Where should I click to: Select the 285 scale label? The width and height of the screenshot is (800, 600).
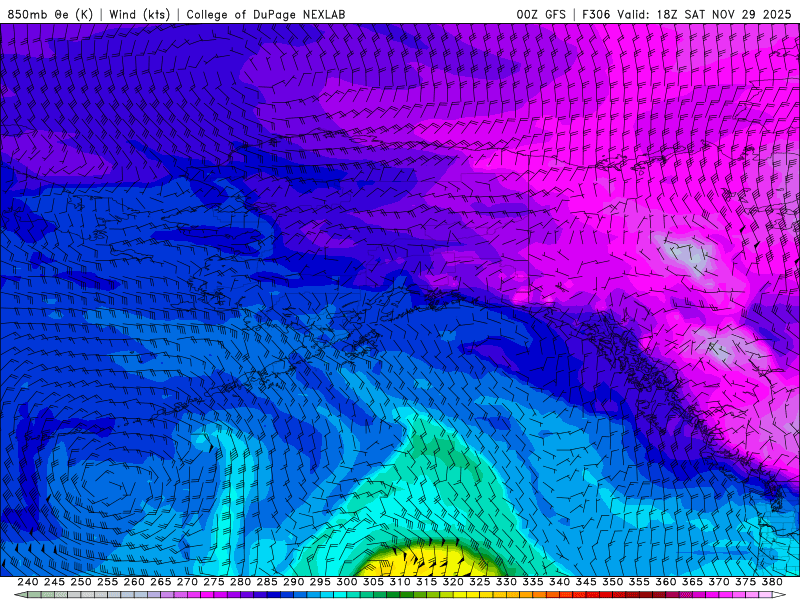267,582
